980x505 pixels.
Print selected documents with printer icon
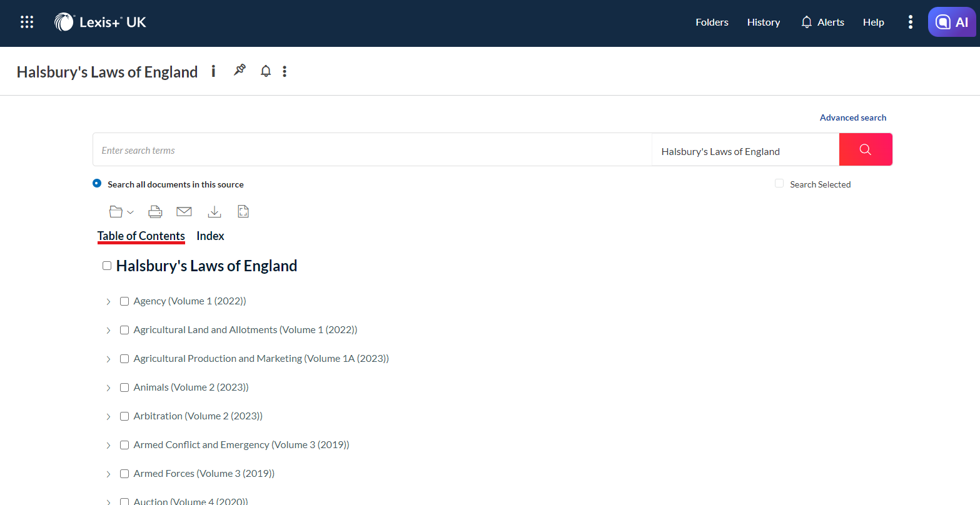tap(155, 212)
